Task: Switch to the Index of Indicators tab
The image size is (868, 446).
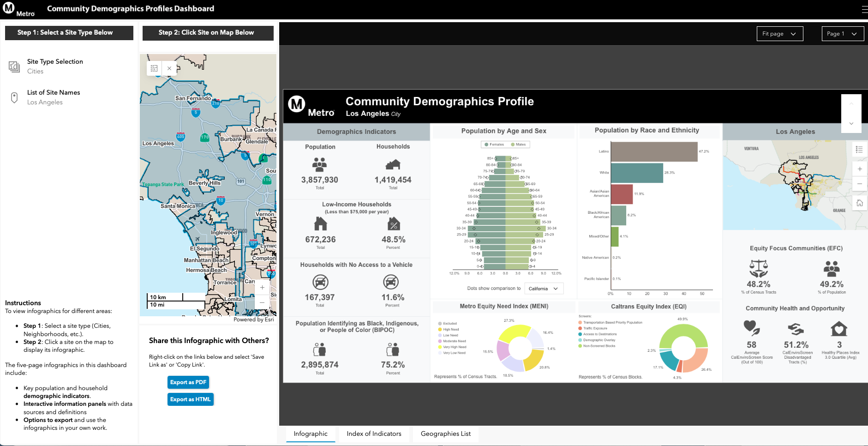Action: (374, 434)
